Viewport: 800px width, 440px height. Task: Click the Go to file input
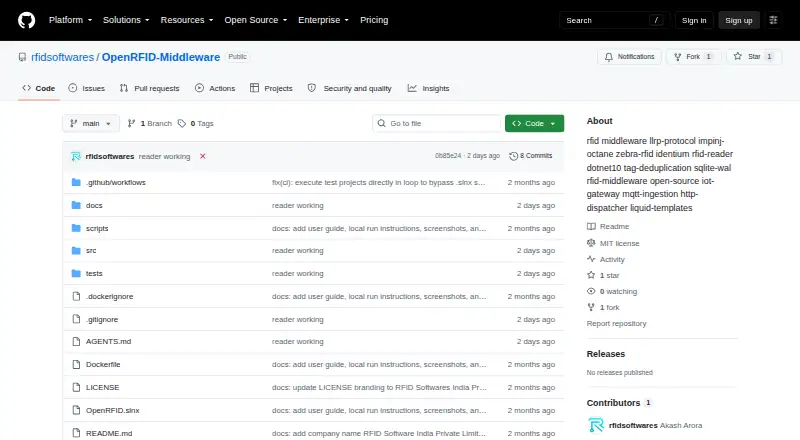point(437,124)
